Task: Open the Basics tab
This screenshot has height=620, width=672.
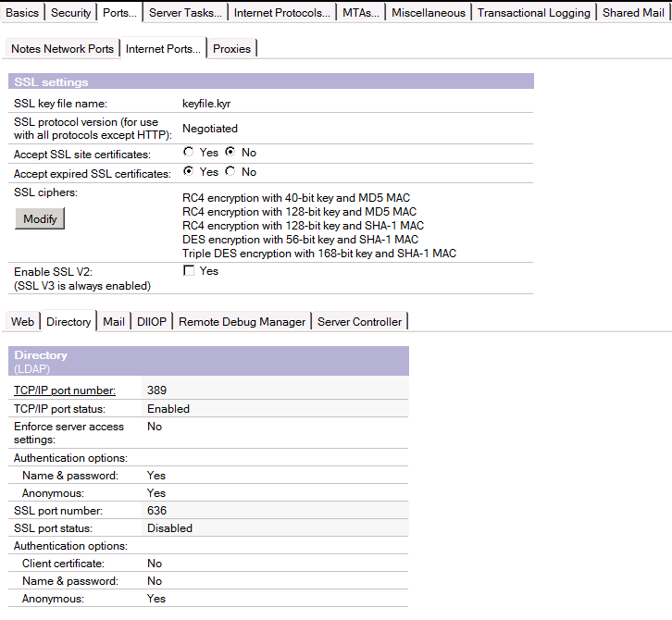Action: (x=22, y=13)
